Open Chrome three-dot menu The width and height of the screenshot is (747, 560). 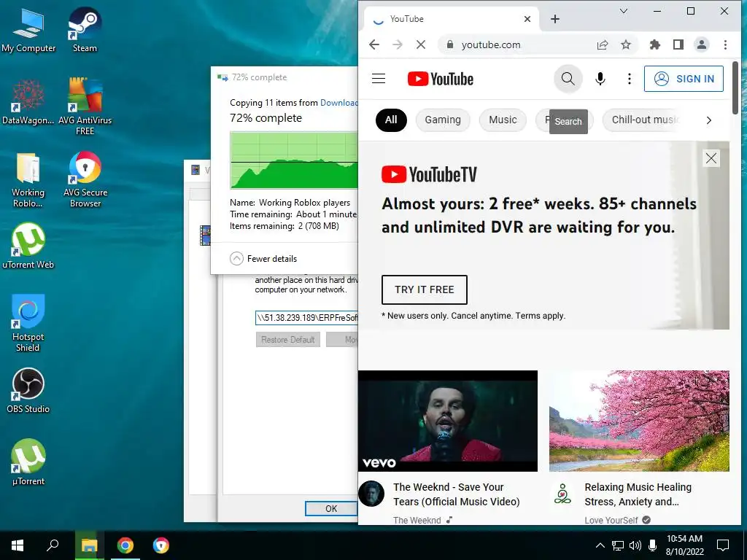coord(725,44)
